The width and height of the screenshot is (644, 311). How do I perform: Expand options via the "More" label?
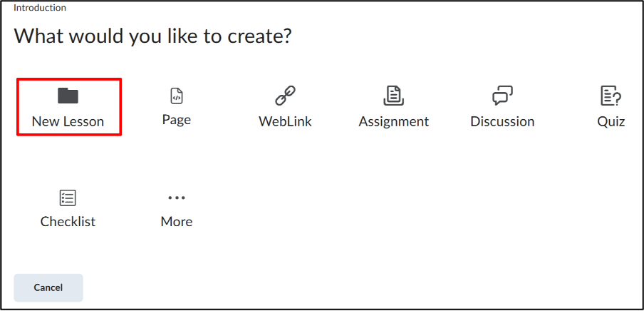coord(177,221)
